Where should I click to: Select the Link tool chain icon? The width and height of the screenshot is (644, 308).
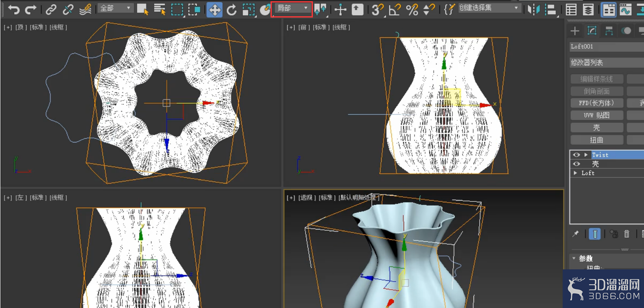click(51, 9)
